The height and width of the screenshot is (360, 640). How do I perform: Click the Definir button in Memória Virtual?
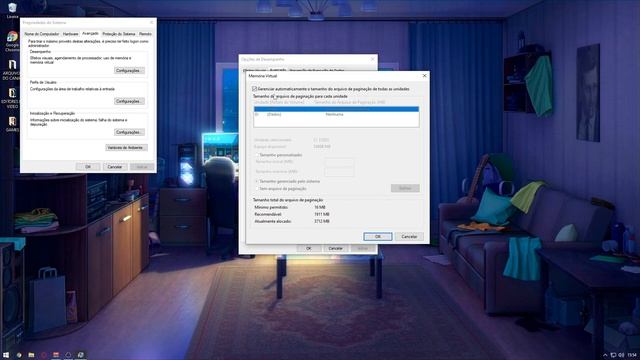pyautogui.click(x=405, y=188)
